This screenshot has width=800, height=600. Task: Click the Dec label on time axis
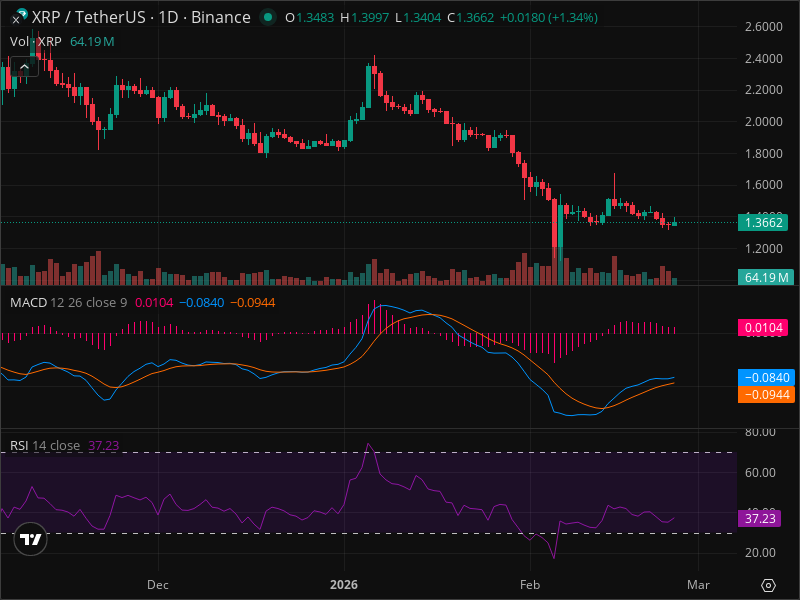coord(158,585)
